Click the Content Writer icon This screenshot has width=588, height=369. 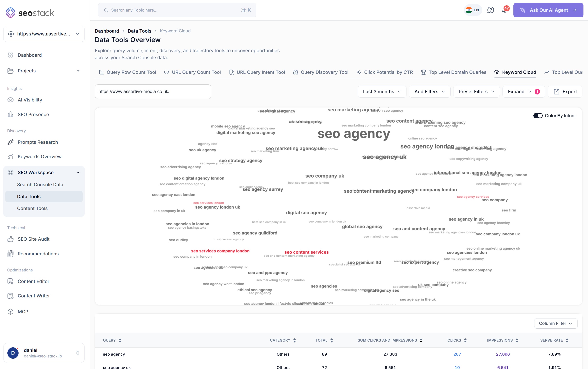tap(10, 296)
